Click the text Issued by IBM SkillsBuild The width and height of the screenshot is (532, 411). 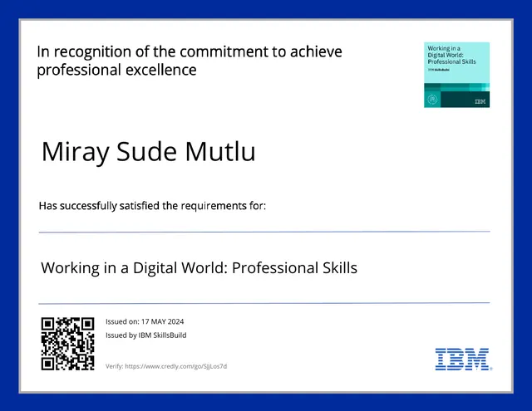point(146,335)
